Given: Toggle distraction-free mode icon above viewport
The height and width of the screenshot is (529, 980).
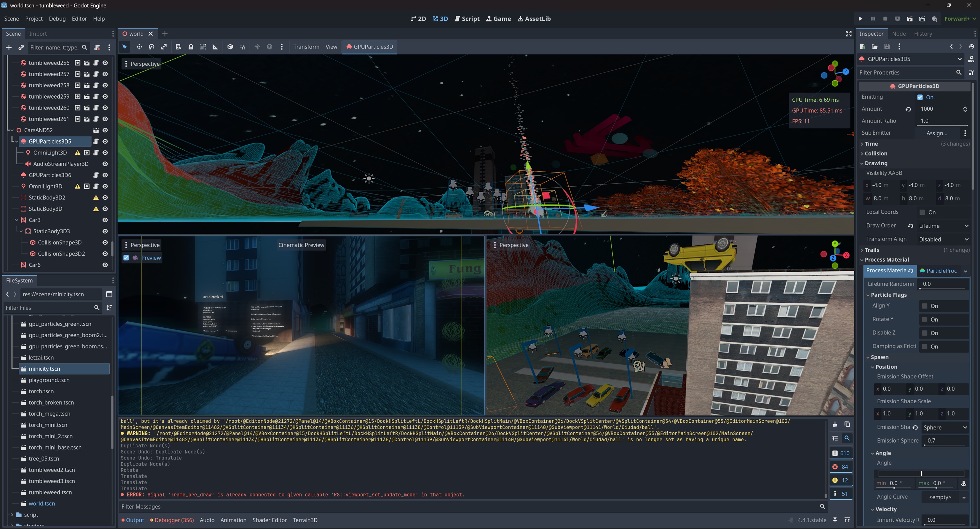Looking at the screenshot, I should tap(849, 34).
